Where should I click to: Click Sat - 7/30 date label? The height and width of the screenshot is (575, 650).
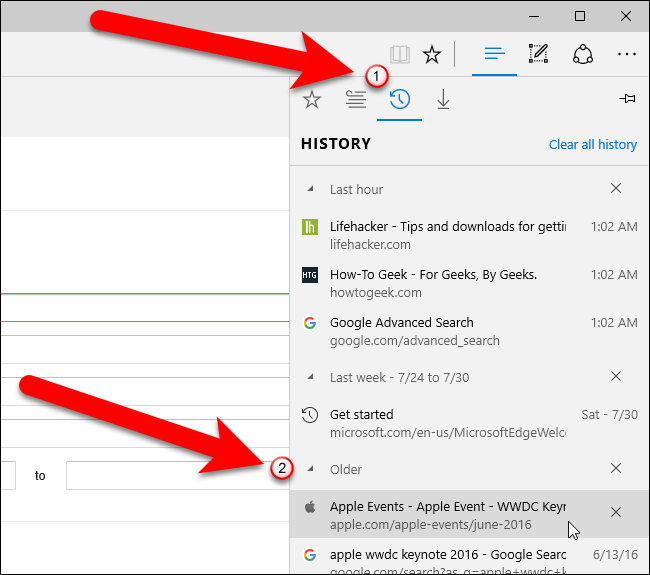click(x=609, y=415)
